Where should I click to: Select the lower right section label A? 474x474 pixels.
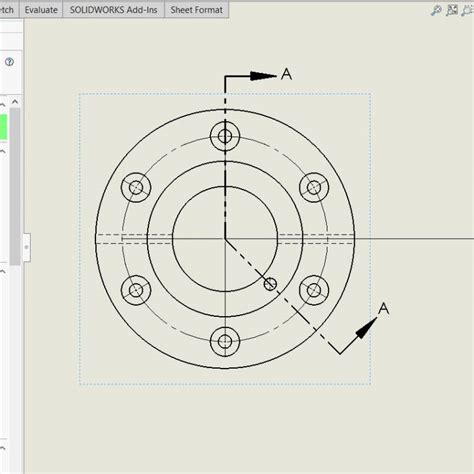click(384, 308)
